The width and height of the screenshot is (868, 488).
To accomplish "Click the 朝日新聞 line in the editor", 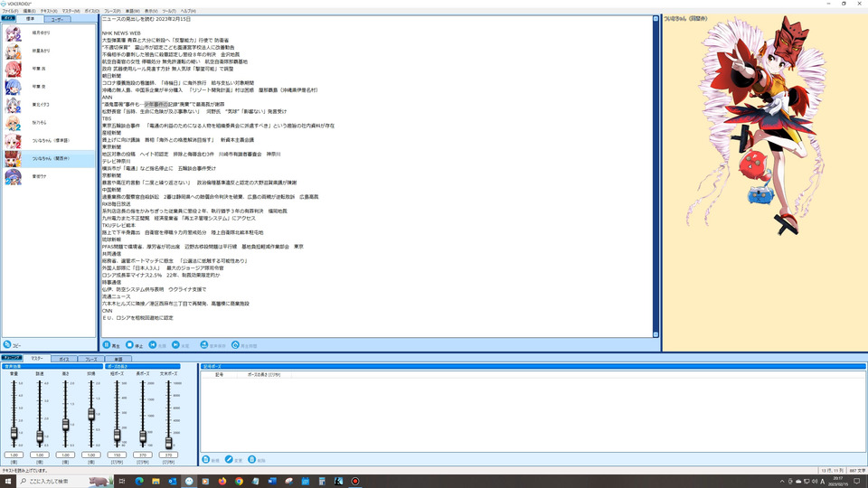I will (x=111, y=76).
